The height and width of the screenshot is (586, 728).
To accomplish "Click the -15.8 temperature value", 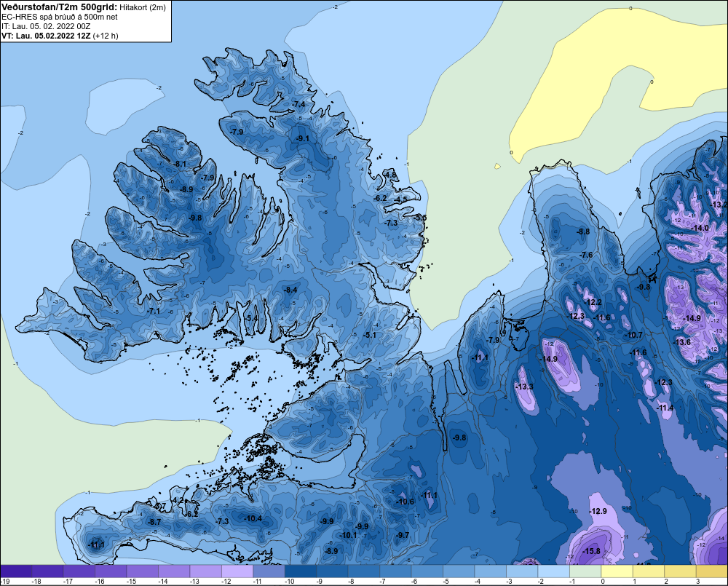I will coord(591,551).
